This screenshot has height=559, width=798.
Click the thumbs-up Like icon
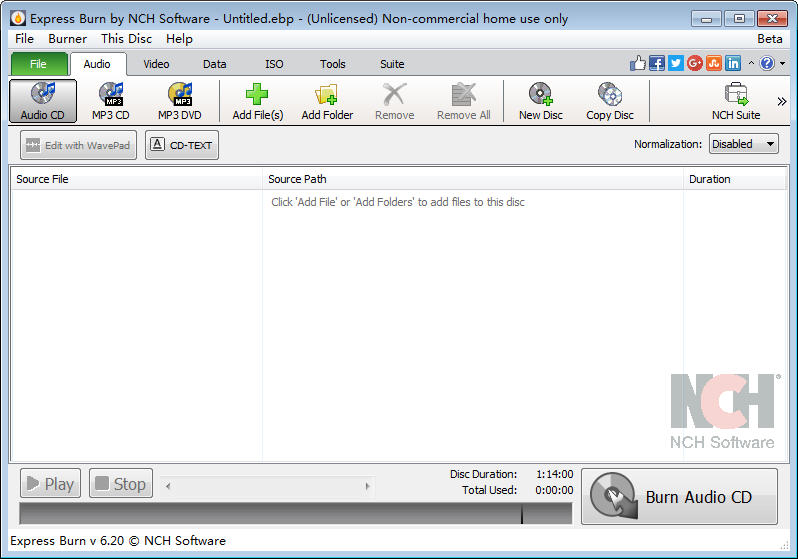(637, 63)
